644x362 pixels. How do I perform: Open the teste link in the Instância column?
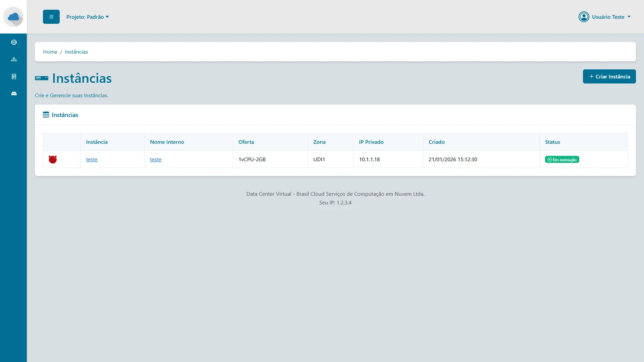click(91, 159)
